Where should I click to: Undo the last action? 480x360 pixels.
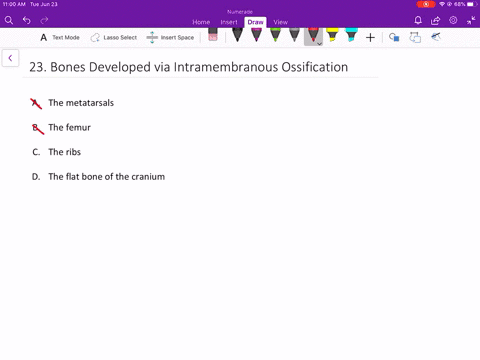point(27,20)
